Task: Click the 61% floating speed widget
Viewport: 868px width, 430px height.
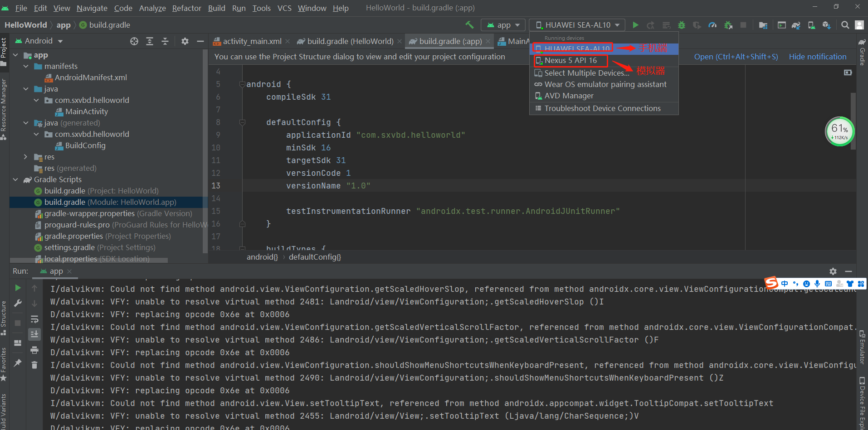Action: click(x=839, y=132)
